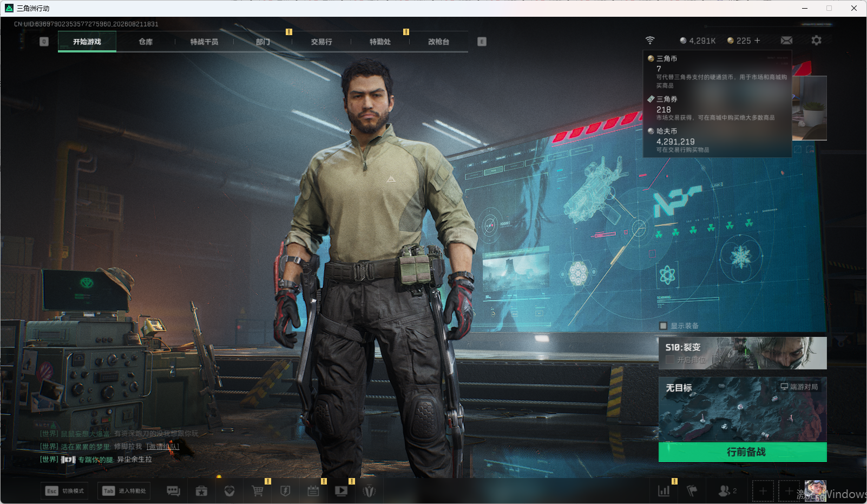Open the shopping cart store icon

258,491
